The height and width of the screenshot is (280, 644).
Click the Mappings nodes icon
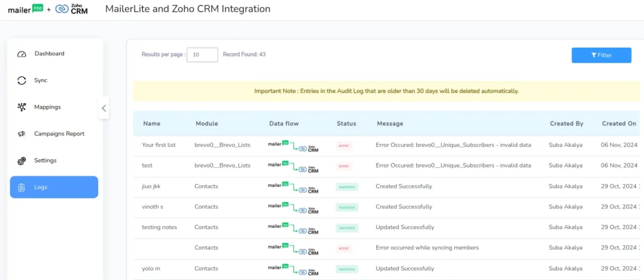click(x=22, y=107)
